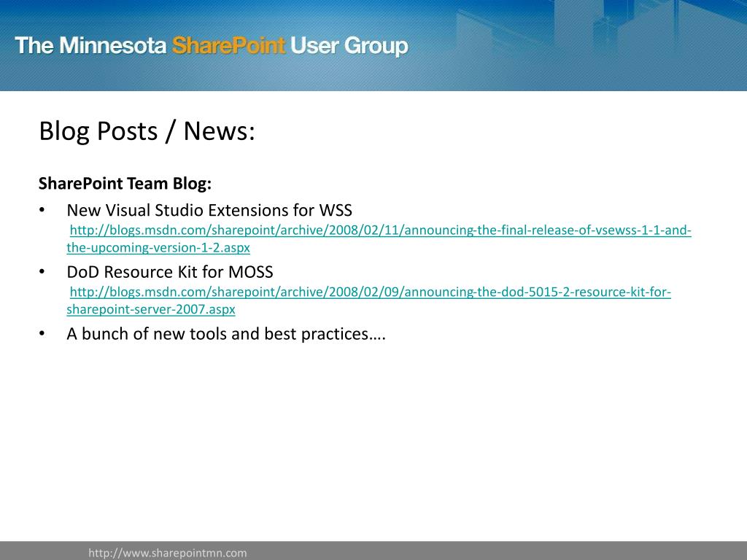This screenshot has height=560, width=747.
Task: Select the 'SharePoint Team Blog:' heading
Action: pos(125,183)
